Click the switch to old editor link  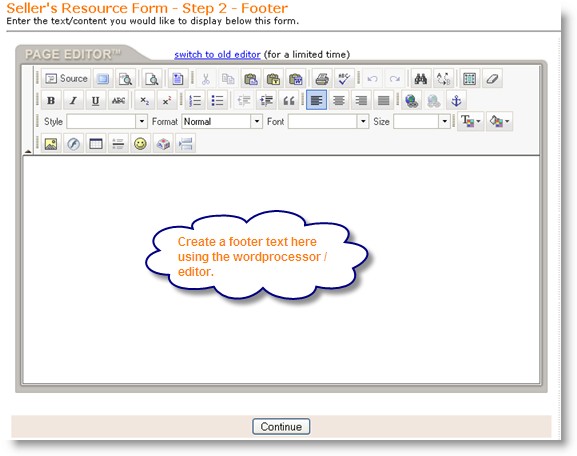[x=217, y=54]
